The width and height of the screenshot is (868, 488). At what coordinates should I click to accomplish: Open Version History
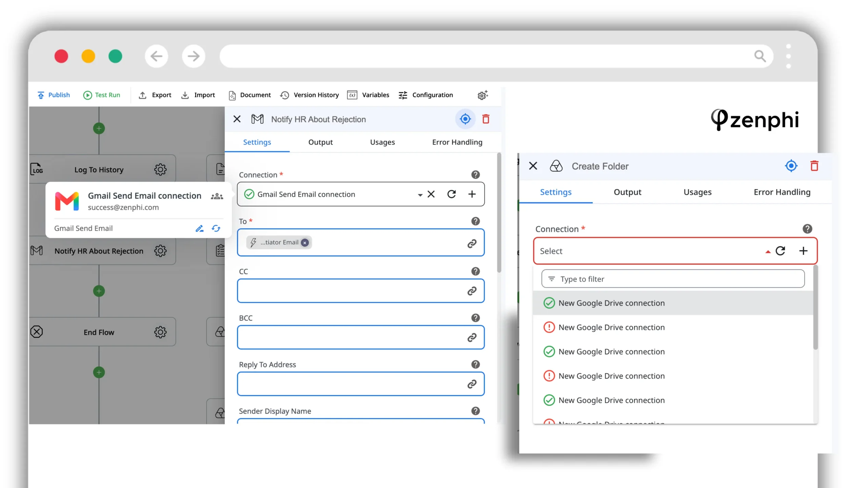coord(310,95)
